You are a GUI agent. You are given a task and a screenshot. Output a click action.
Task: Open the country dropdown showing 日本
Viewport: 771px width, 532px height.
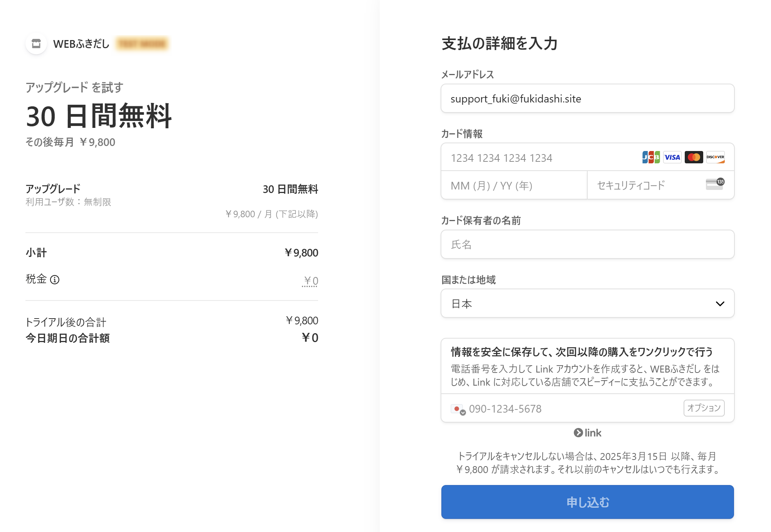tap(588, 304)
